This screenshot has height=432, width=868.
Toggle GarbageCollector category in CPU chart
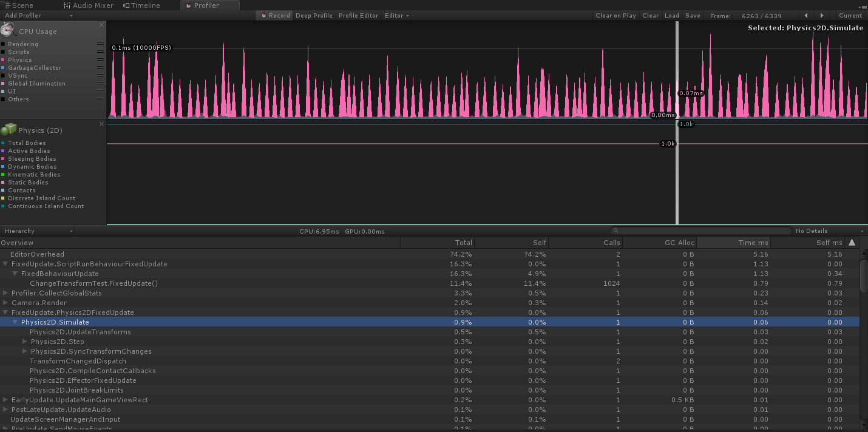[3, 68]
